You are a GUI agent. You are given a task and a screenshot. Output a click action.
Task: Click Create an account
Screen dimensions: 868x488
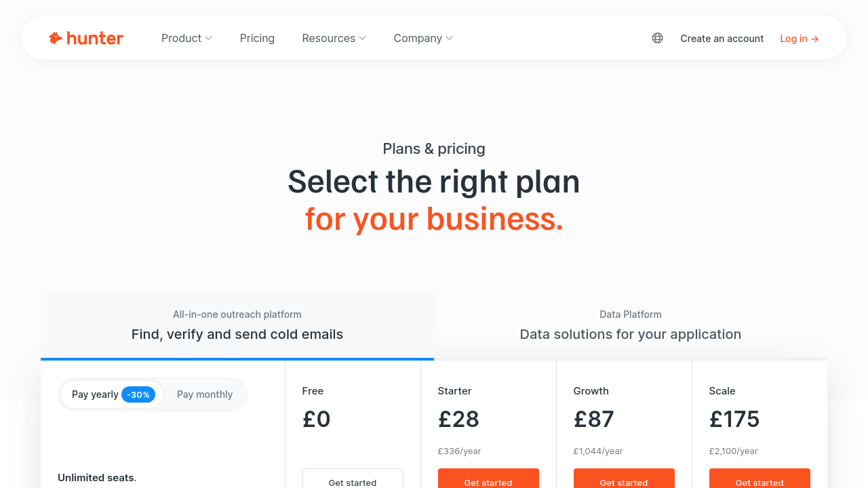pyautogui.click(x=722, y=39)
